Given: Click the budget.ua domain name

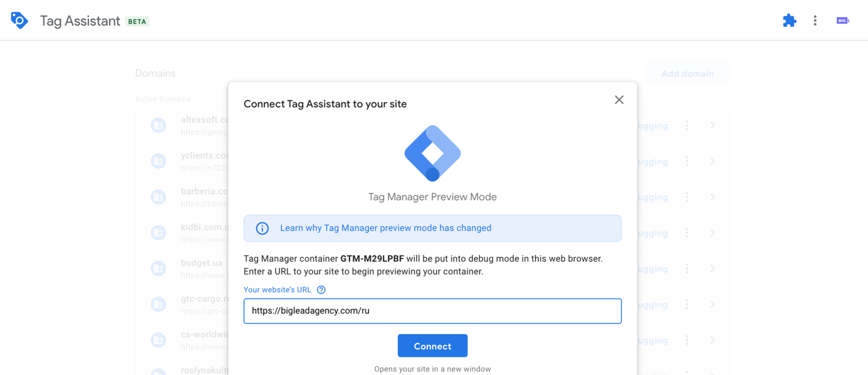Looking at the screenshot, I should click(202, 263).
